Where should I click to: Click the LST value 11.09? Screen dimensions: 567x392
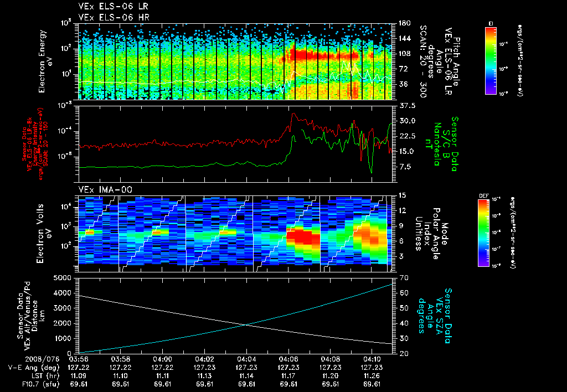[79, 376]
